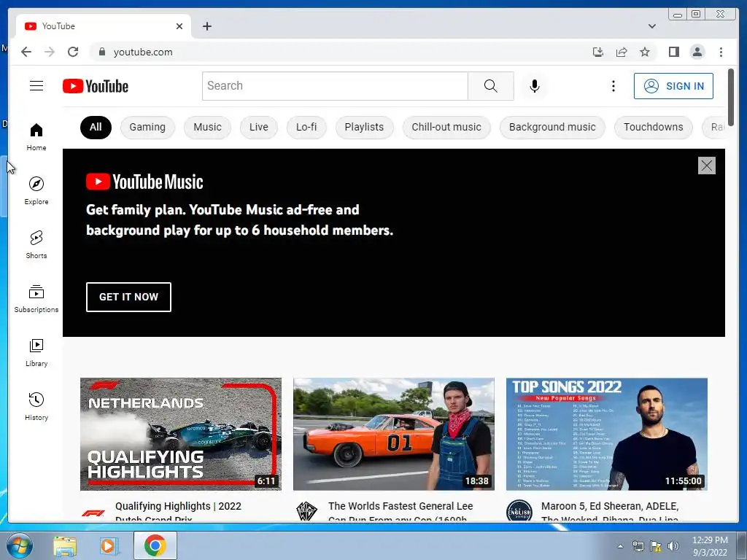Open Netherlands Qualifying Highlights thumbnail
Screen dimensions: 747x560
[x=181, y=434]
